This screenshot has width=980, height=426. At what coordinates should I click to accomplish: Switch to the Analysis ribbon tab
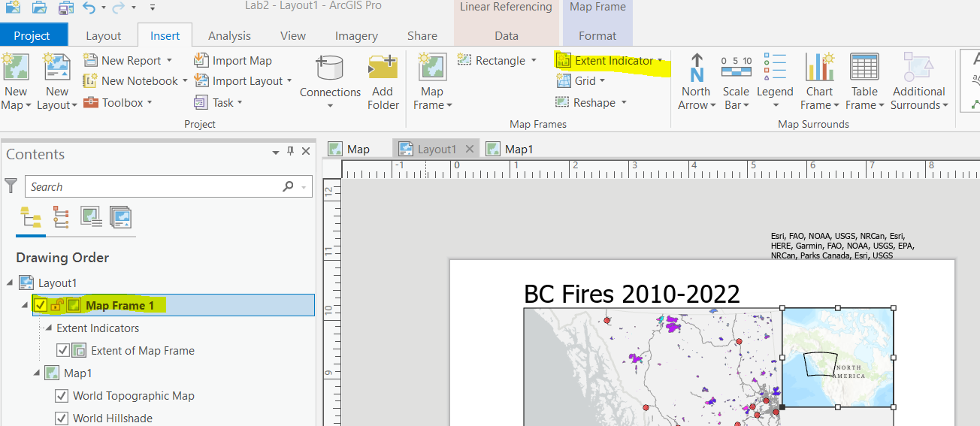(x=229, y=35)
